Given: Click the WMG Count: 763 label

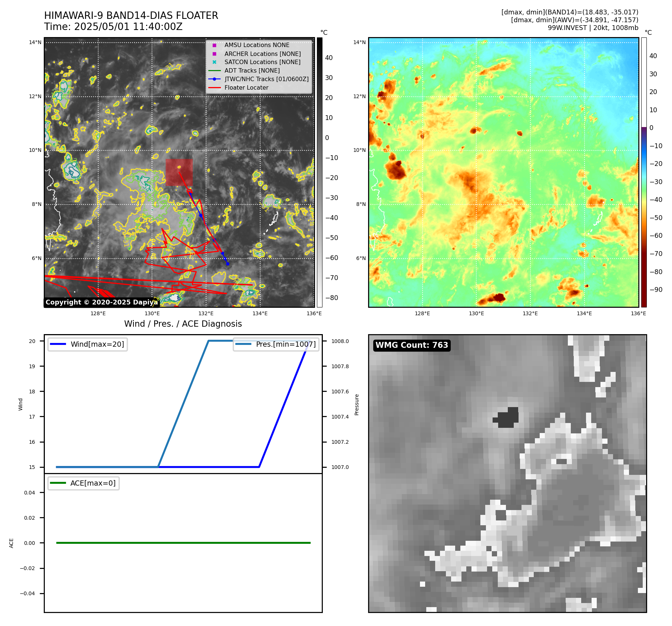Looking at the screenshot, I should pyautogui.click(x=412, y=345).
